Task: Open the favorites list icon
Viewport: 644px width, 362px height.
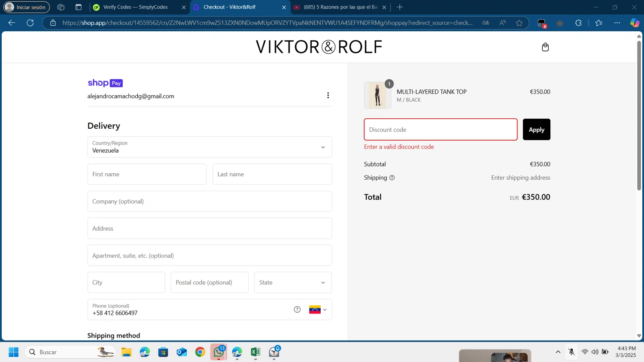Action: tap(599, 23)
